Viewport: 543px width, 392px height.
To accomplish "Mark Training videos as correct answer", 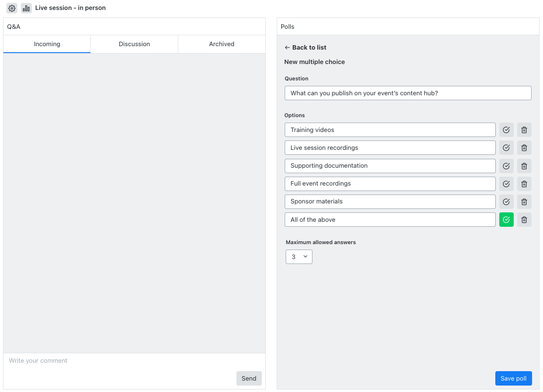I will click(506, 130).
